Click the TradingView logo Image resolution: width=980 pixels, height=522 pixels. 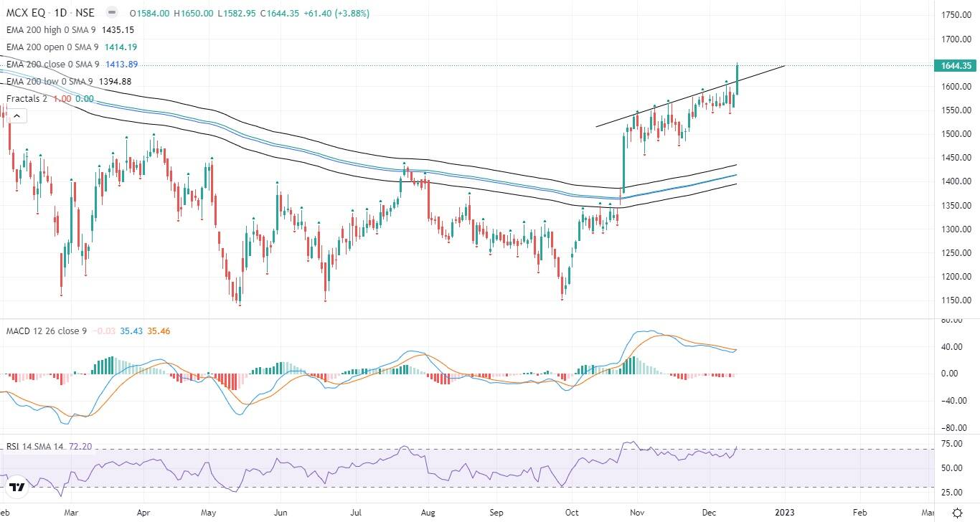tap(18, 488)
